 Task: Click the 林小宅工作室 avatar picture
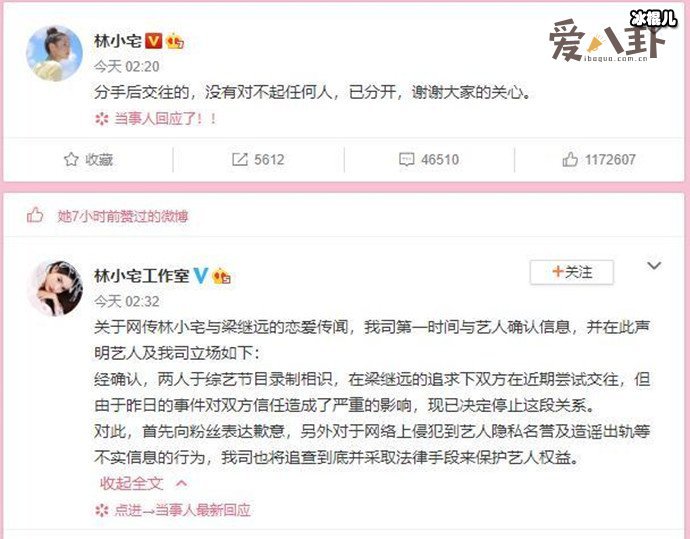coord(54,289)
